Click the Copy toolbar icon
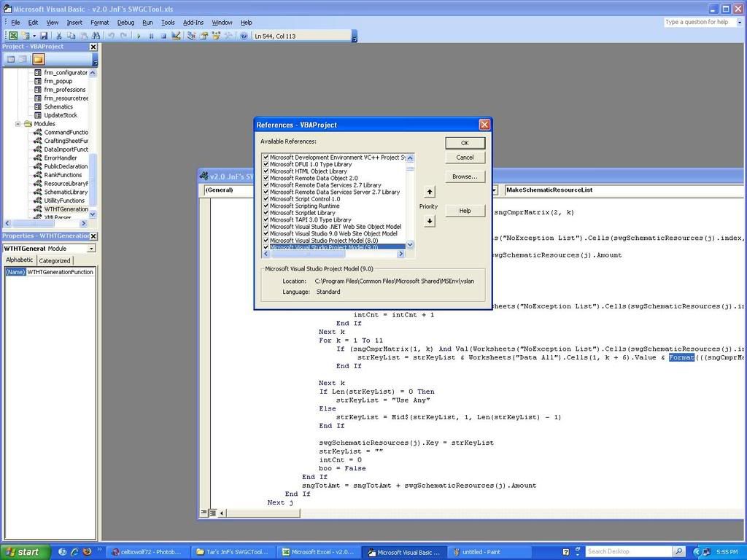 (x=71, y=36)
